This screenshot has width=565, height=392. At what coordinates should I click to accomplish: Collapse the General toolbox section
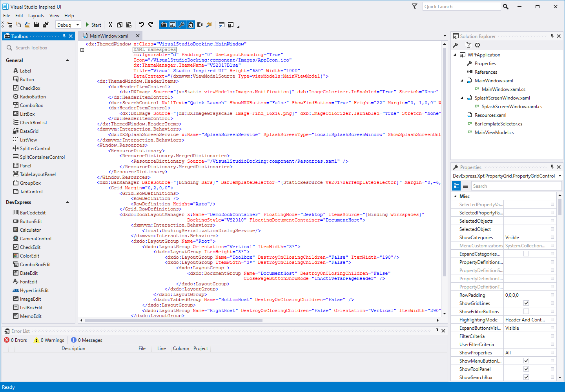(x=67, y=60)
